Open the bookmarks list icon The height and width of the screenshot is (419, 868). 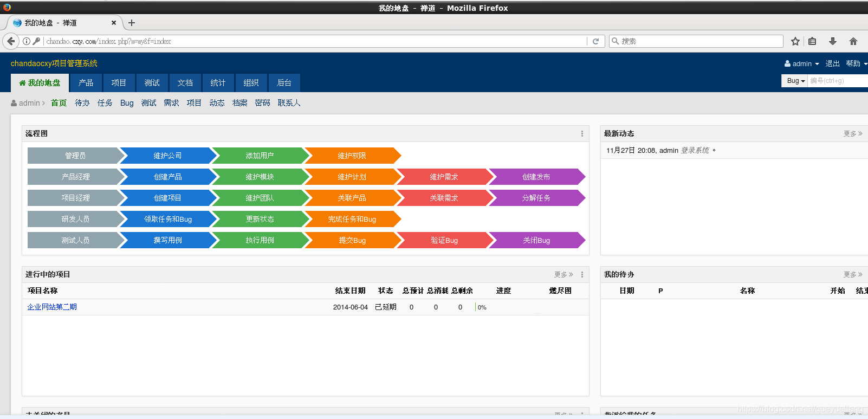(x=812, y=41)
